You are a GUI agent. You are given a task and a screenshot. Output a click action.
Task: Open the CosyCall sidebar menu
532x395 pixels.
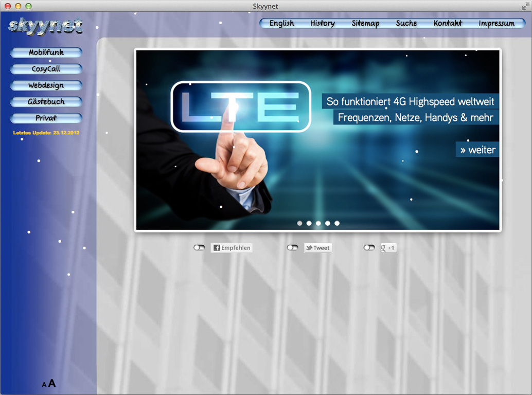point(46,69)
